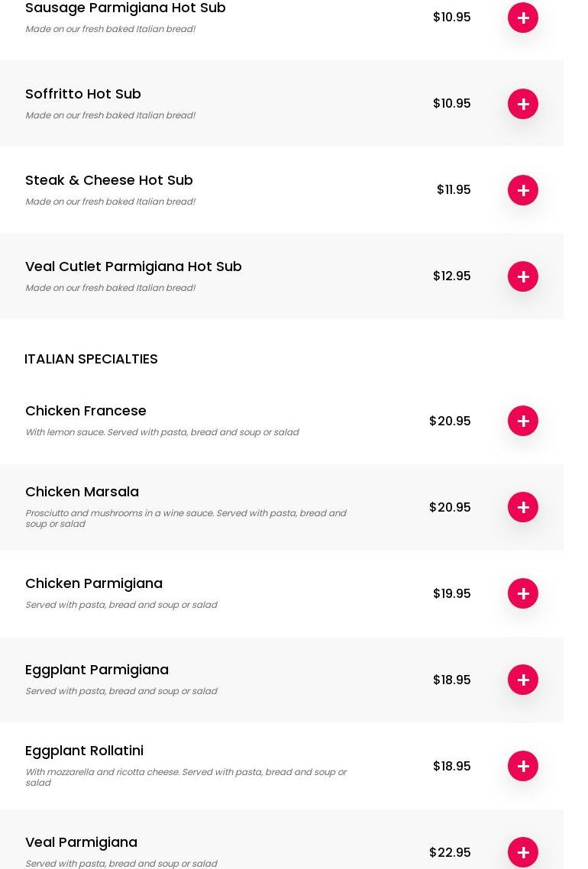Screen dimensions: 588x869
Task: Open Chicken Marsala menu item
Action: pos(82,492)
